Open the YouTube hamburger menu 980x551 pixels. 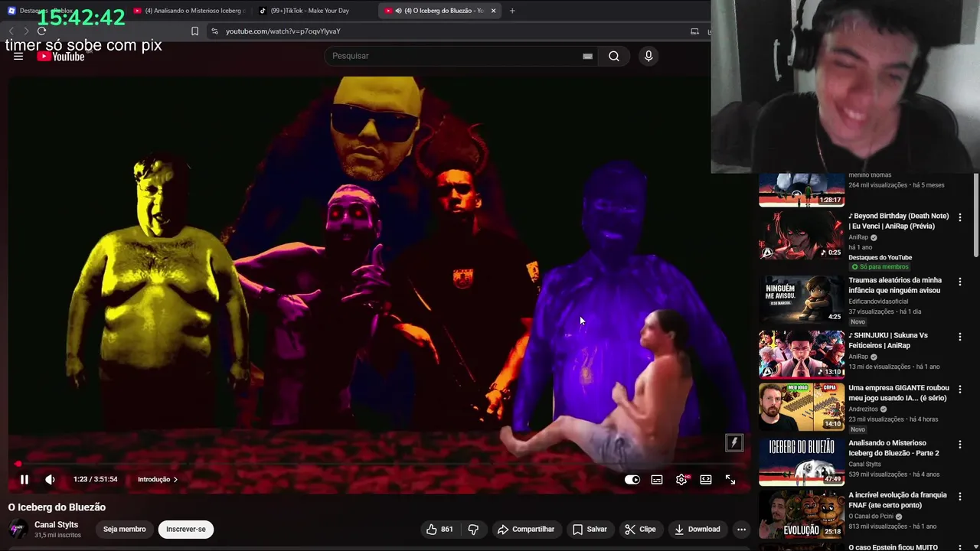point(18,56)
